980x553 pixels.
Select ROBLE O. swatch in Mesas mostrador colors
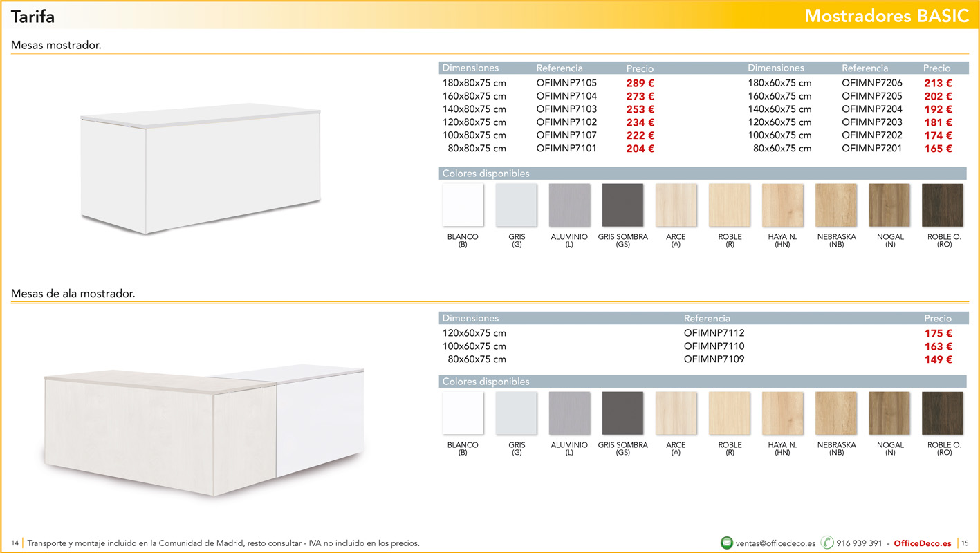[x=943, y=205]
